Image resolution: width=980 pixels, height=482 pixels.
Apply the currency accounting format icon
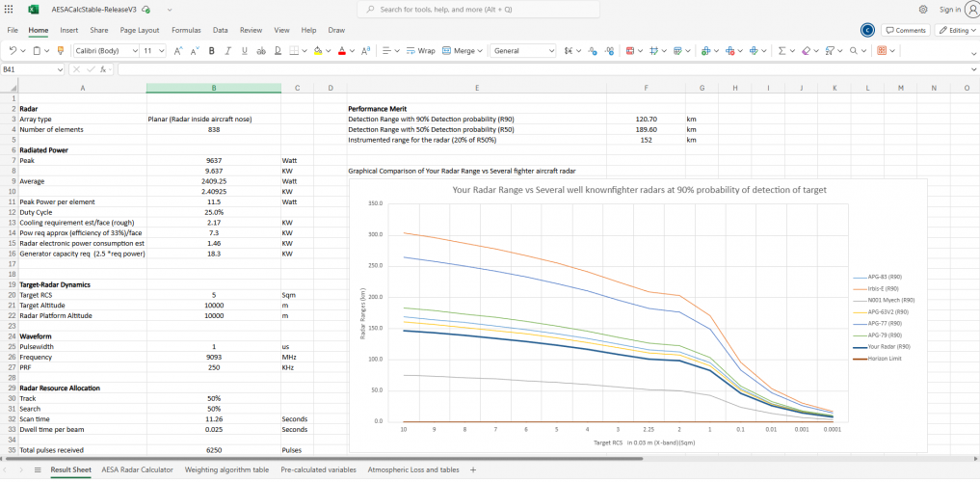[x=568, y=51]
